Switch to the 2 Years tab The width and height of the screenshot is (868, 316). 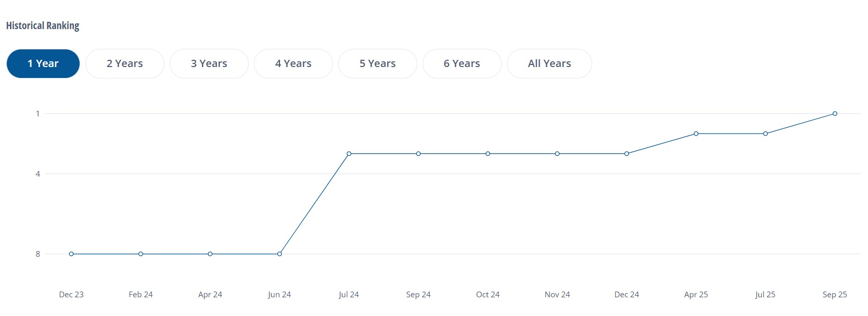point(125,63)
